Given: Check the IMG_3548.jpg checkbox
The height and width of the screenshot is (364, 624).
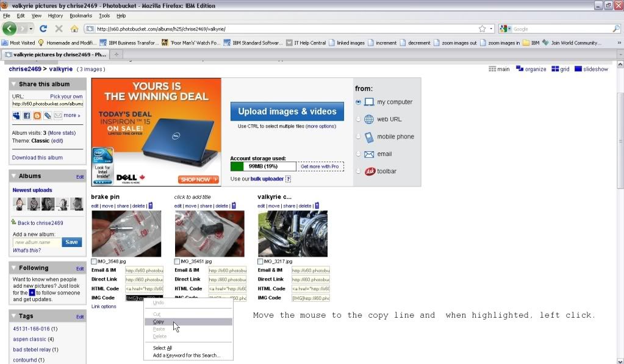Looking at the screenshot, I should (x=94, y=262).
